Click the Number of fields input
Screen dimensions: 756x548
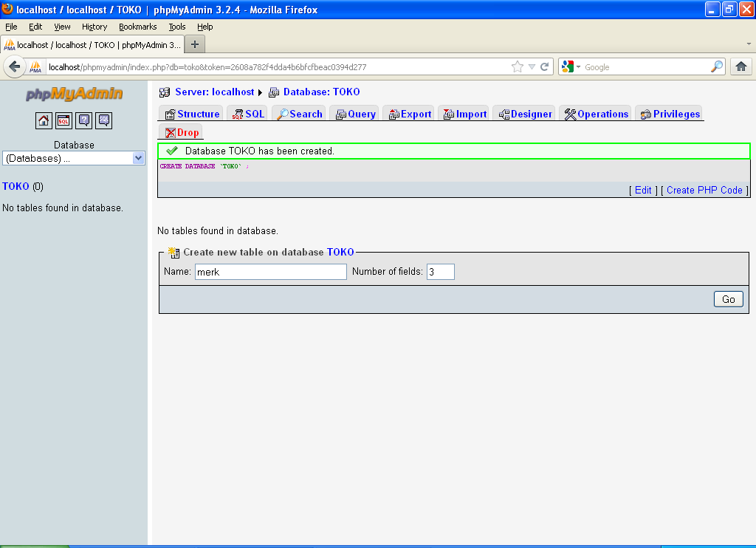click(440, 272)
